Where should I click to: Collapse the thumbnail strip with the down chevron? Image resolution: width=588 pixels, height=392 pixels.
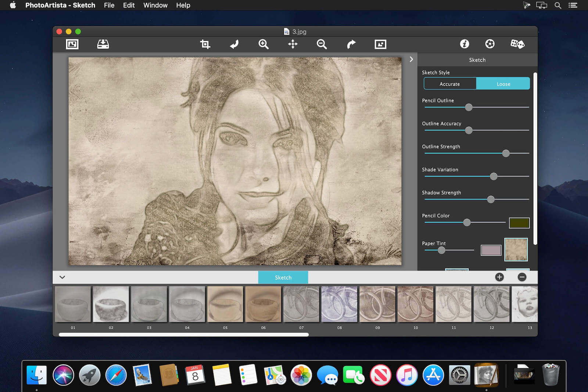pyautogui.click(x=62, y=277)
